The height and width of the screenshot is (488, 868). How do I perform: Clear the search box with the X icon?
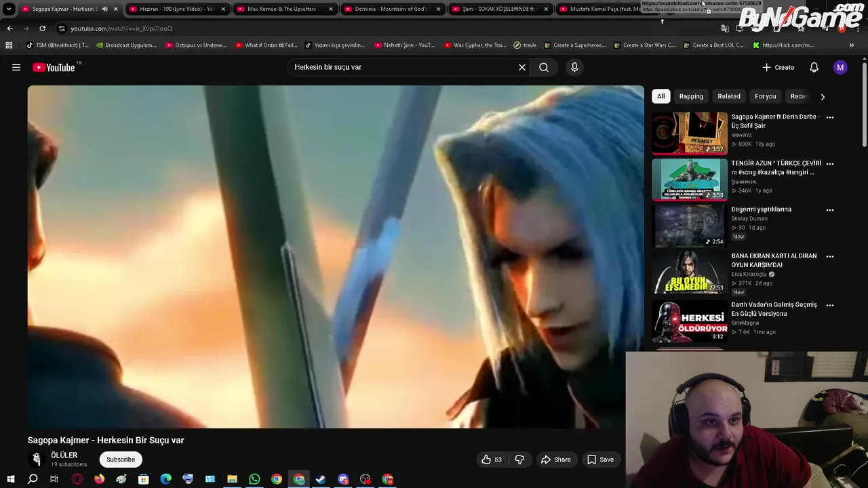coord(522,67)
